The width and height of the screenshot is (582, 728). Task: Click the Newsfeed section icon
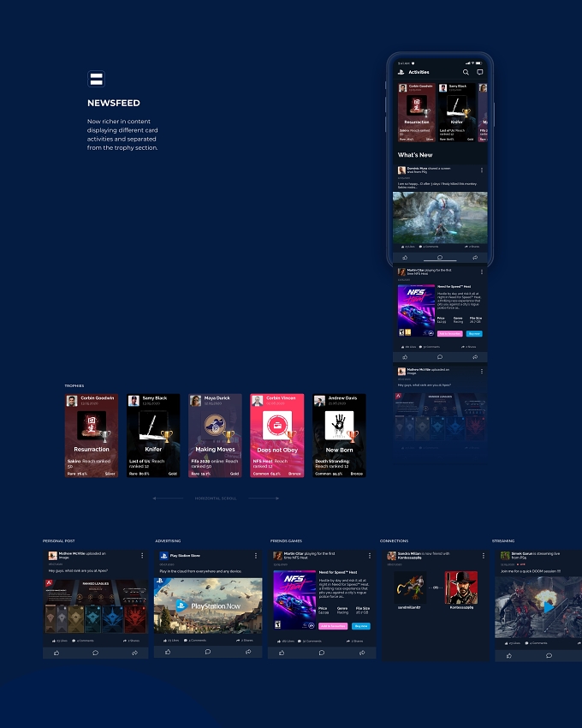96,79
